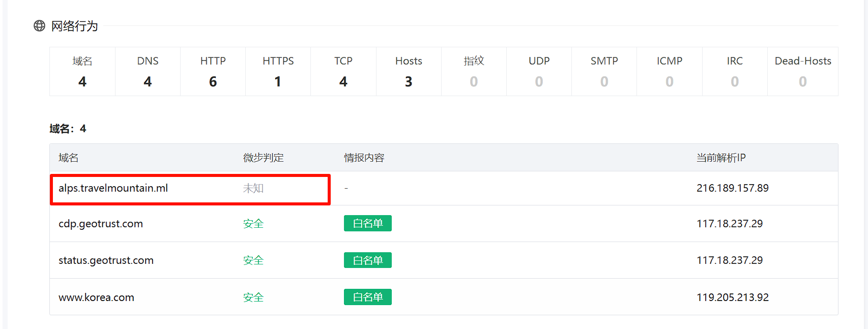868x329 pixels.
Task: Click the cdp.geotrust.com domain entry
Action: (101, 224)
